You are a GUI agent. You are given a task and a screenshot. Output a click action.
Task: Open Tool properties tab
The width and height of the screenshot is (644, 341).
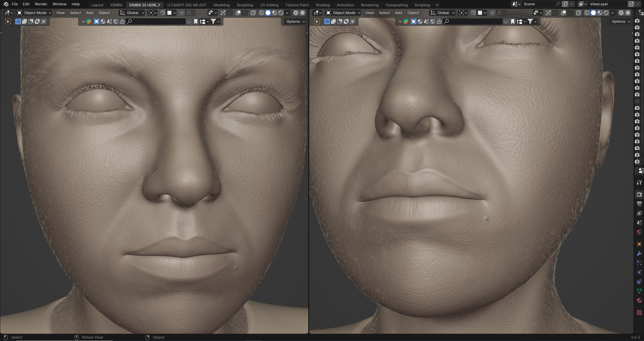pos(639,182)
